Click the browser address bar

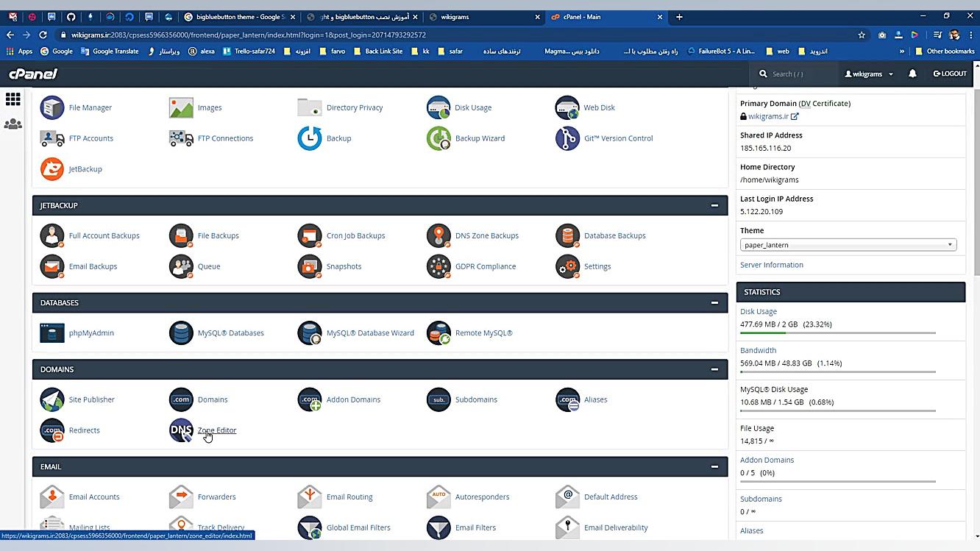[456, 35]
